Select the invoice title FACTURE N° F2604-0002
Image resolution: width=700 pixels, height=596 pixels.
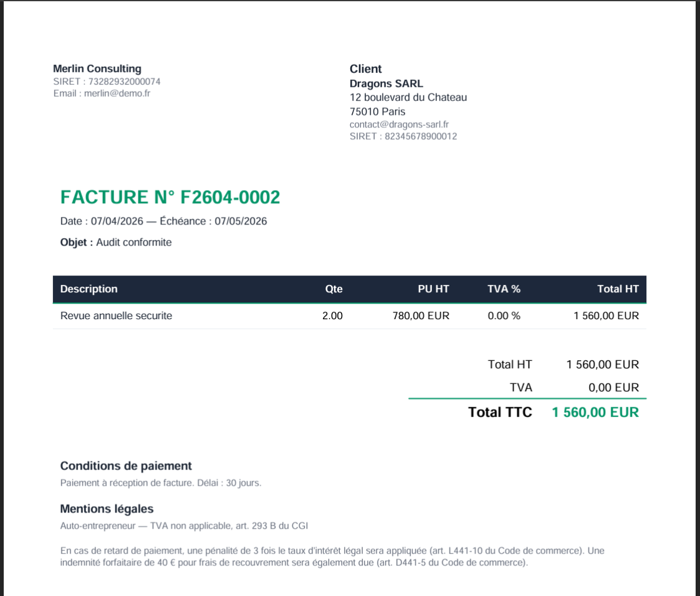[x=170, y=197]
